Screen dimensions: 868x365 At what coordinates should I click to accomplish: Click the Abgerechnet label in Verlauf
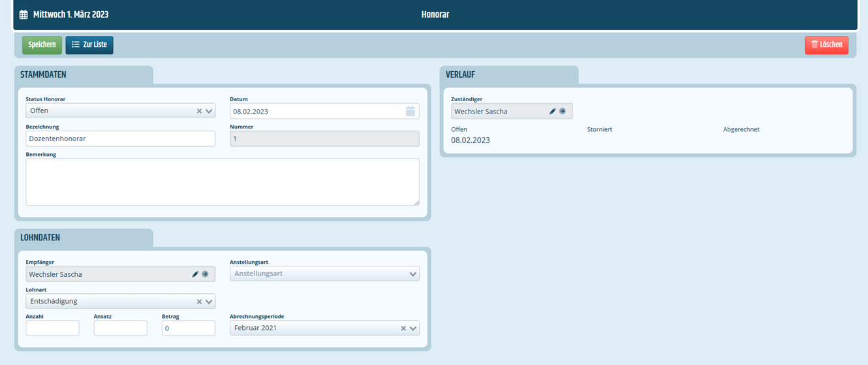click(x=741, y=129)
